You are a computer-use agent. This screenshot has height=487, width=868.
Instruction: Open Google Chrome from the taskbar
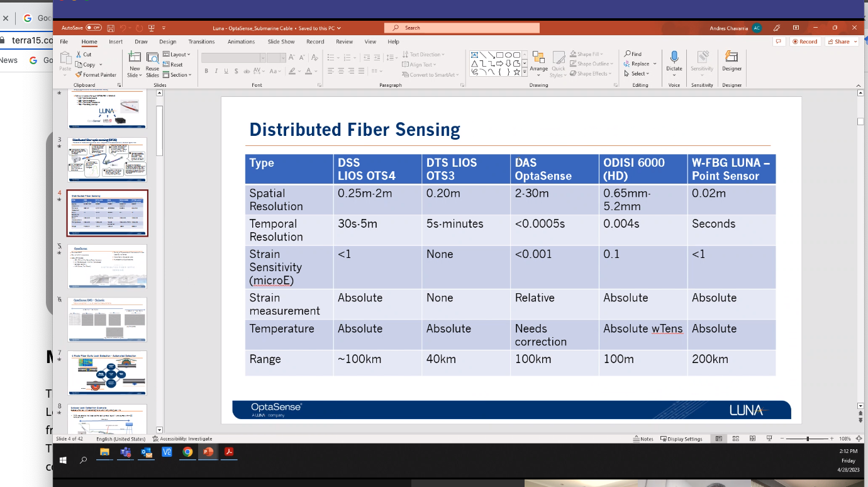187,452
